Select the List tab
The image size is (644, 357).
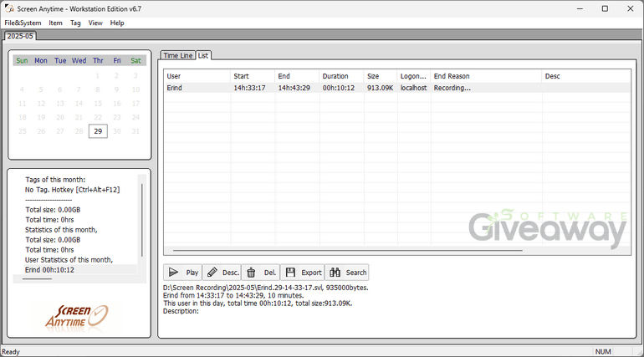coord(203,55)
